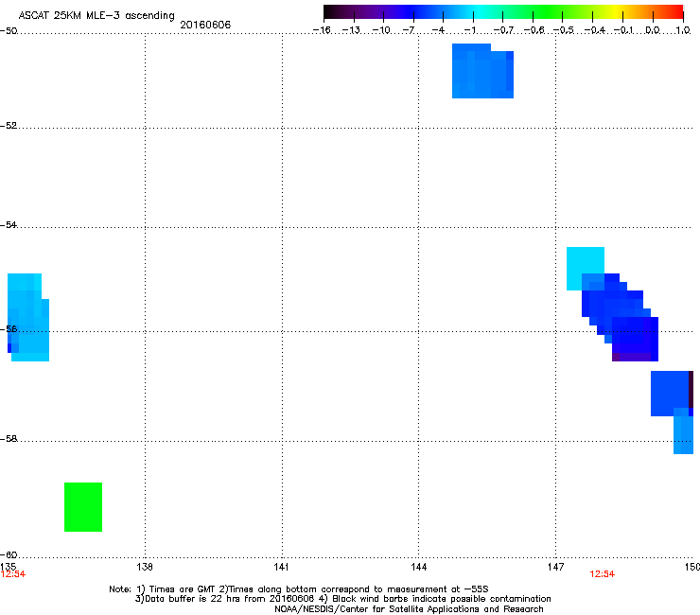Screen dimensions: 700x615
Task: Click the -0.6 label on the color scale
Action: (x=534, y=30)
